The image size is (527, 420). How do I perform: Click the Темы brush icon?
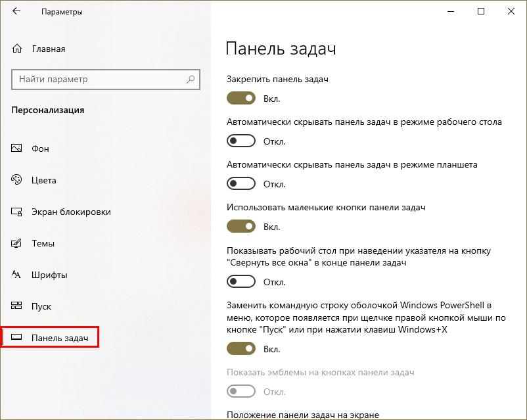18,243
